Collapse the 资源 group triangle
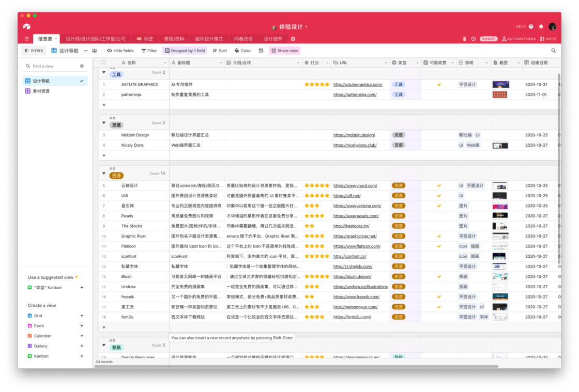Screen dimensions: 579x392 coord(104,174)
